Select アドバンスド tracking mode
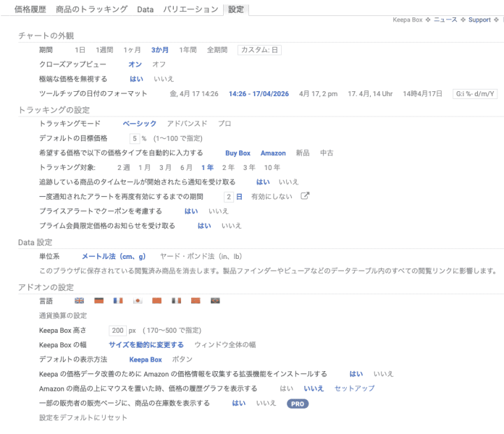 187,124
